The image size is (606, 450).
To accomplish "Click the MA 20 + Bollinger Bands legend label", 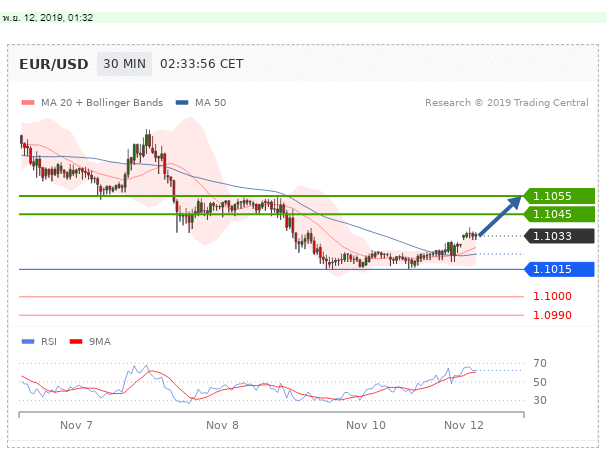I will (x=102, y=103).
